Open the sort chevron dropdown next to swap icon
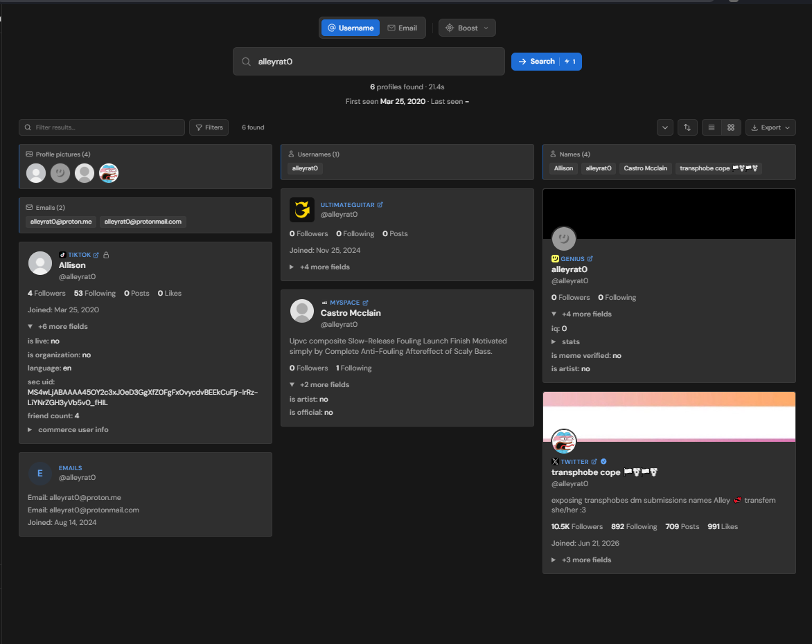The image size is (812, 644). click(665, 127)
